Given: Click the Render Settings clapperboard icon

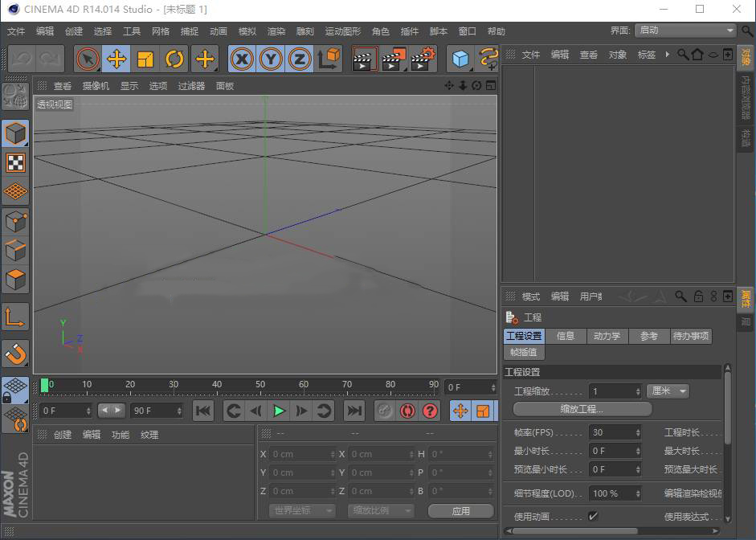Looking at the screenshot, I should tap(423, 59).
